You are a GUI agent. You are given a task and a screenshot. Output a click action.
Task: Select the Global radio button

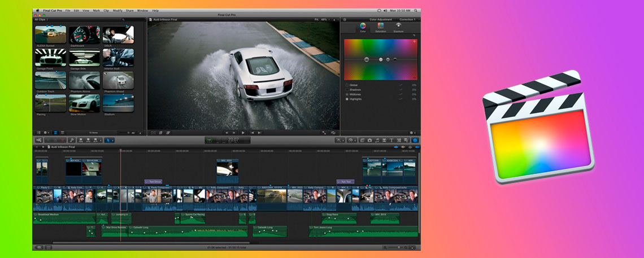(347, 85)
